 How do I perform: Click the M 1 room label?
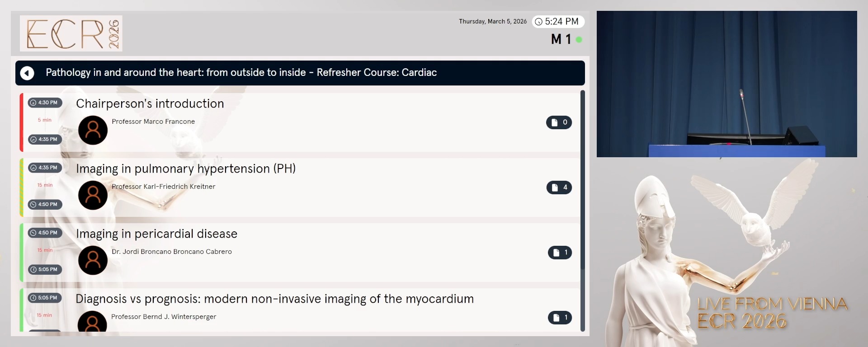pyautogui.click(x=561, y=39)
